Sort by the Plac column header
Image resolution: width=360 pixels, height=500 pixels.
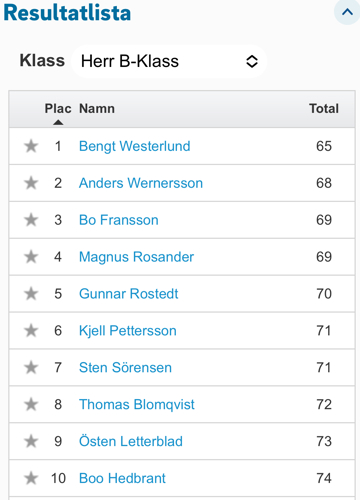coord(58,109)
